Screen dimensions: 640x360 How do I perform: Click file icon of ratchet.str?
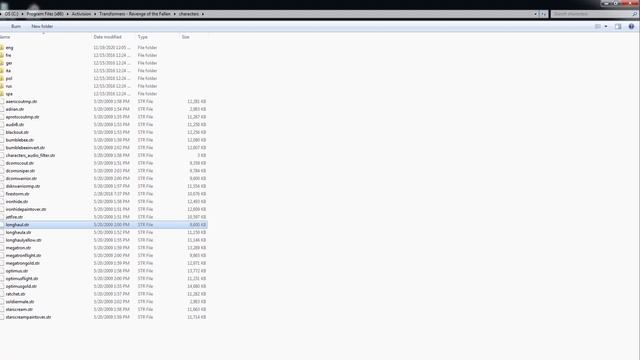coord(2,294)
